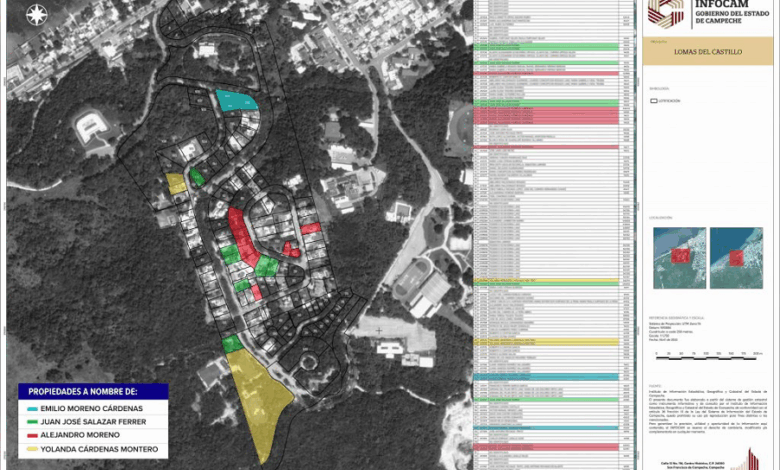Click the north compass rose icon

click(x=37, y=14)
